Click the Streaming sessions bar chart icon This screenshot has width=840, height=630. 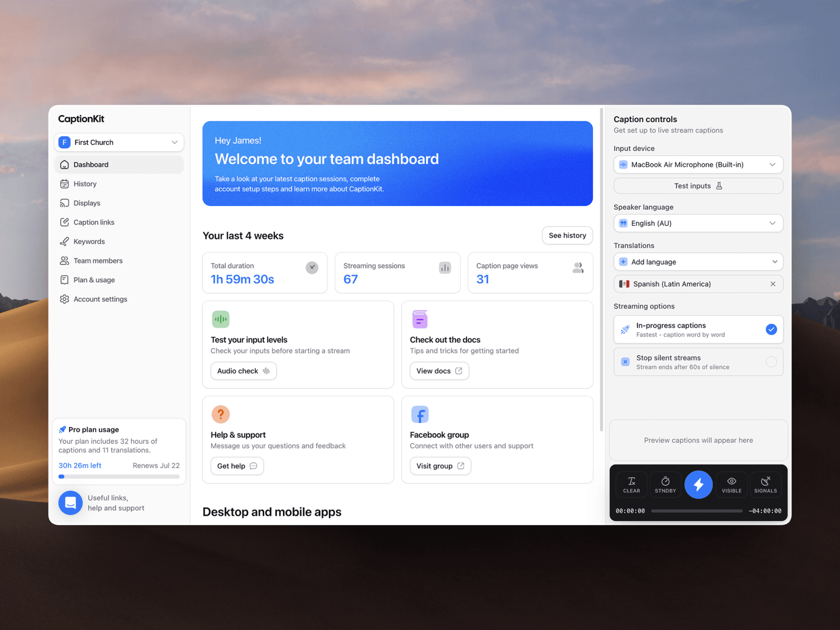pyautogui.click(x=444, y=267)
